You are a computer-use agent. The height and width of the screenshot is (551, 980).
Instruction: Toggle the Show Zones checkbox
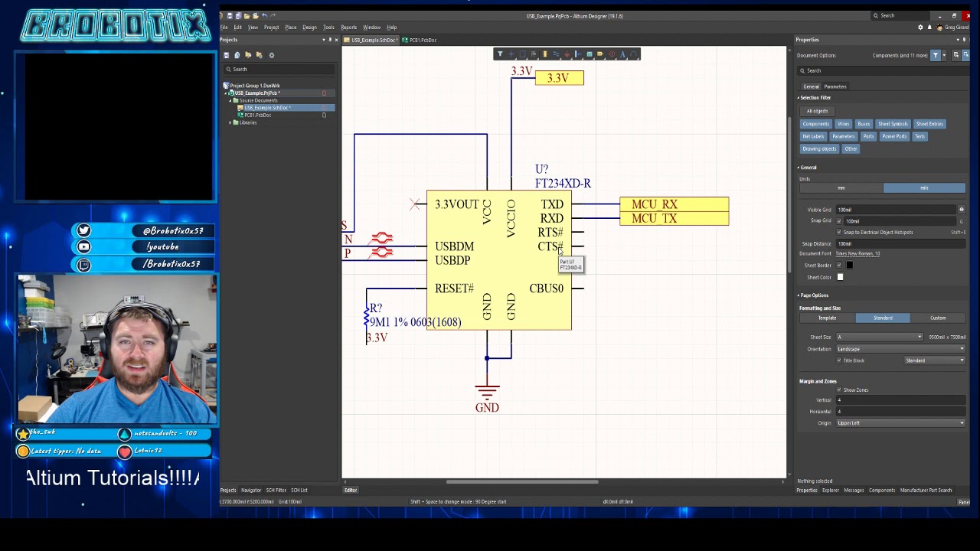point(839,390)
